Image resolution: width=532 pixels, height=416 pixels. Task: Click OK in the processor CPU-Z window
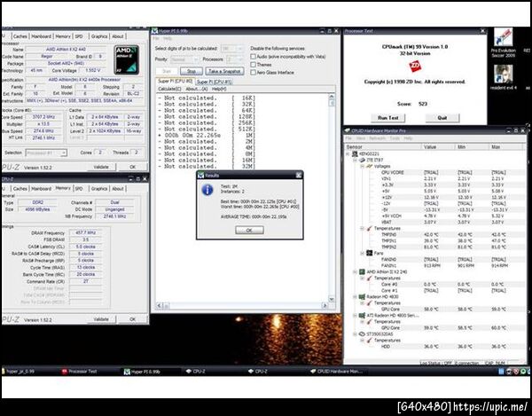[x=133, y=167]
